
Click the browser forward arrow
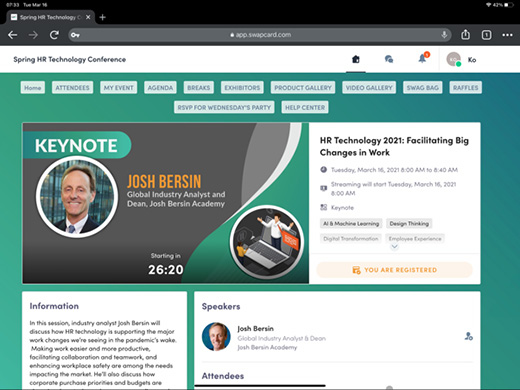33,35
